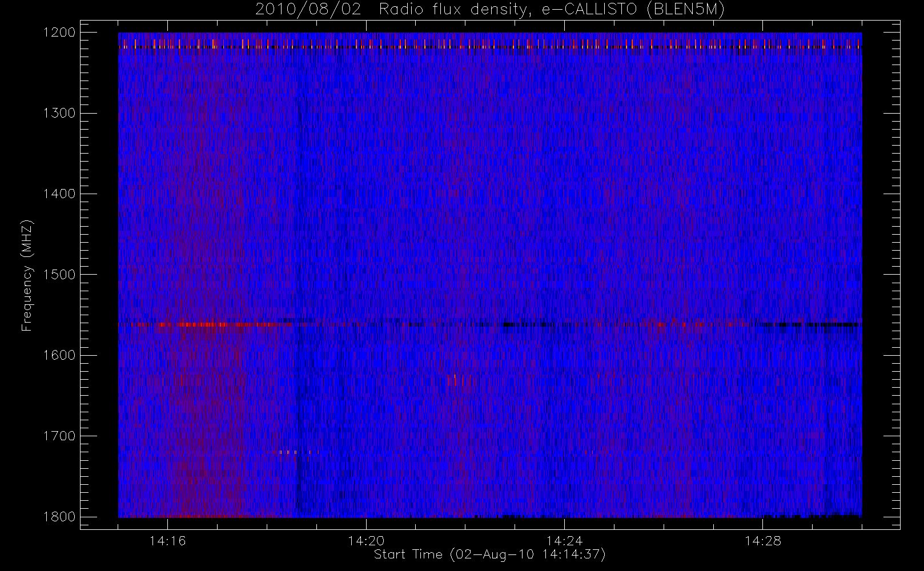This screenshot has width=924, height=571.
Task: Select the 1500 frequency tick label
Action: coord(59,275)
